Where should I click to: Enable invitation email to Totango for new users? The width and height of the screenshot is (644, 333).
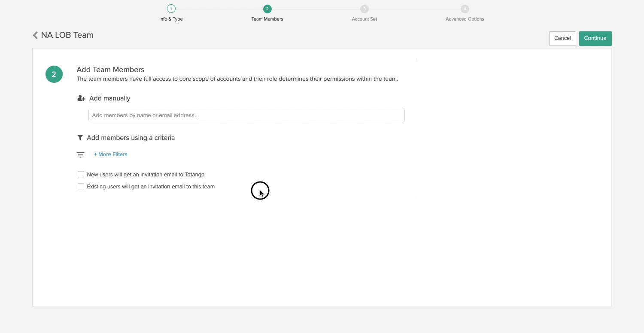pyautogui.click(x=81, y=174)
